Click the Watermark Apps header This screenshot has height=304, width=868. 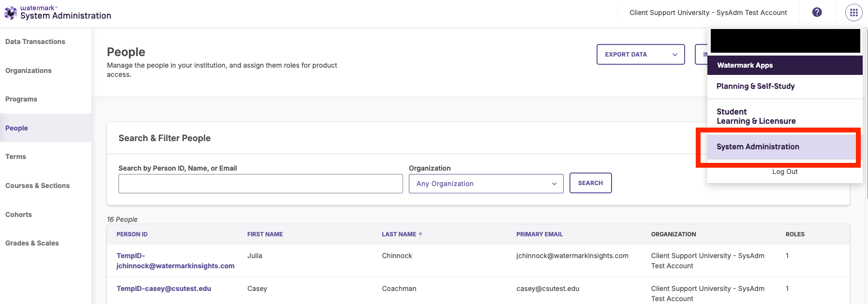click(x=785, y=65)
